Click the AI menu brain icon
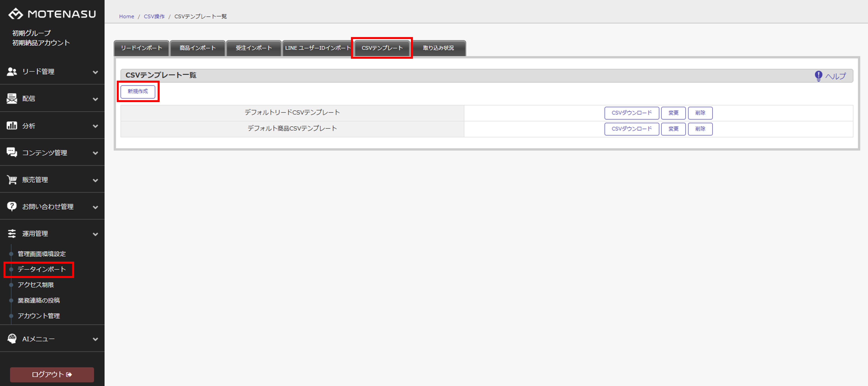 click(x=12, y=338)
